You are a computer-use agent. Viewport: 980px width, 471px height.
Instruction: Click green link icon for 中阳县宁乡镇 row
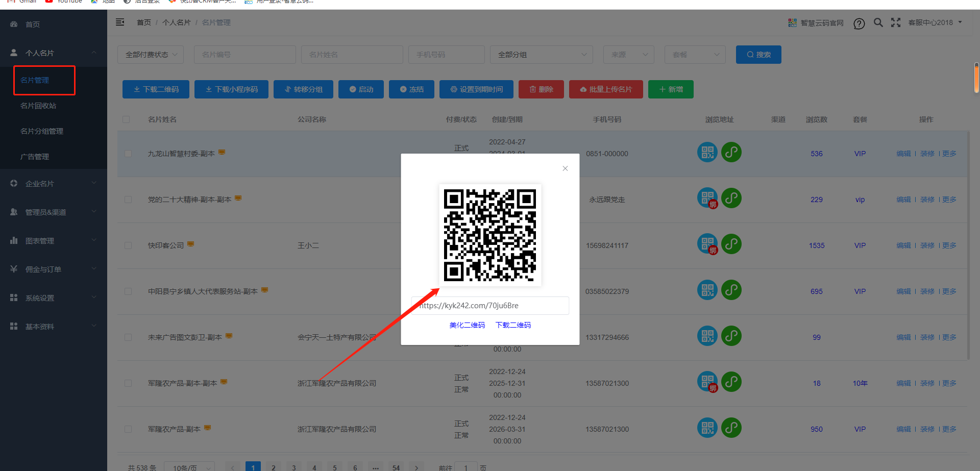[731, 290]
